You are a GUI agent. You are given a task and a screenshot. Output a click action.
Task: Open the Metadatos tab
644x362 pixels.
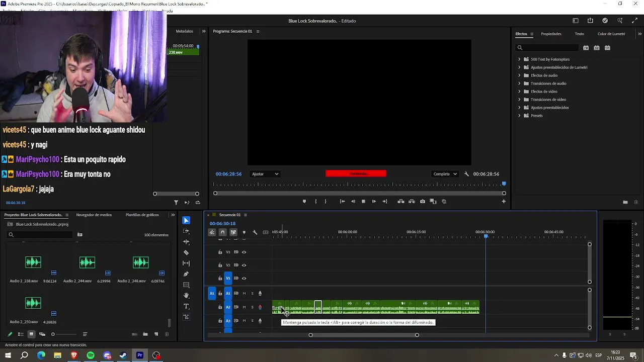pyautogui.click(x=184, y=31)
